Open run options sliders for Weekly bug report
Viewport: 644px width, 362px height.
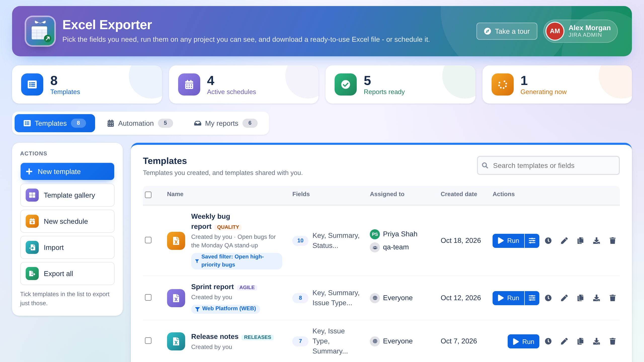click(x=532, y=241)
